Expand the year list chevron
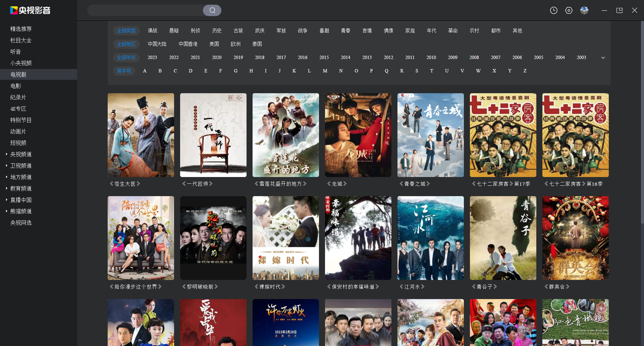 pos(603,58)
